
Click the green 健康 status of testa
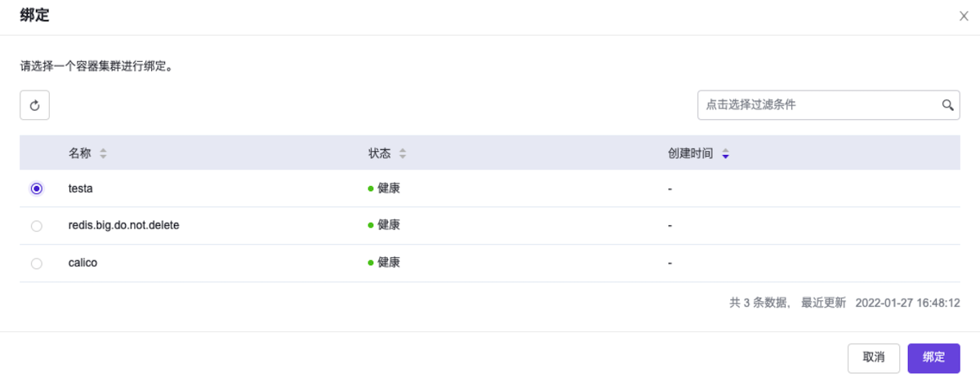click(385, 188)
